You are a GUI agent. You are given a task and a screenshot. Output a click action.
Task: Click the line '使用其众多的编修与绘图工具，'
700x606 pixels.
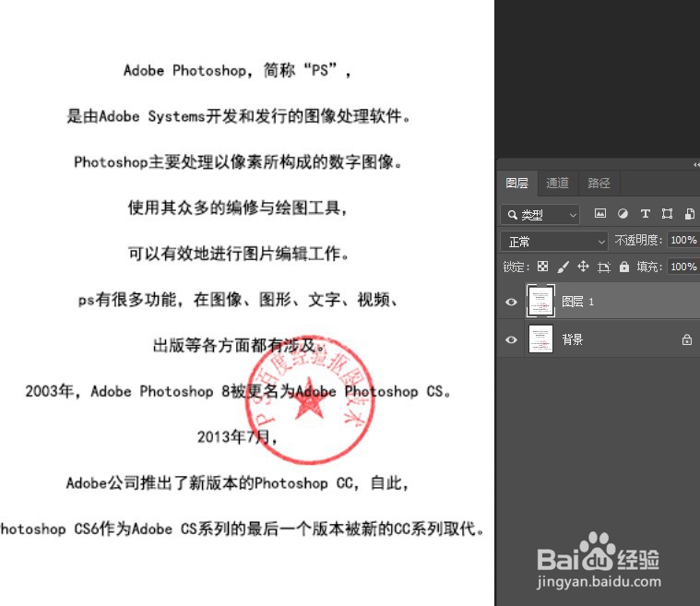(x=238, y=208)
